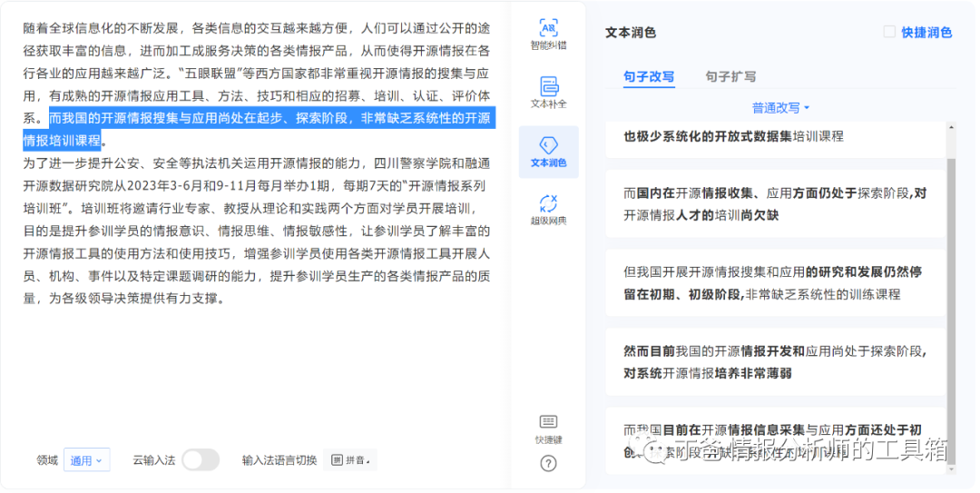Open the 普通改写 rewrite mode dropdown
Image resolution: width=980 pixels, height=493 pixels.
point(780,108)
